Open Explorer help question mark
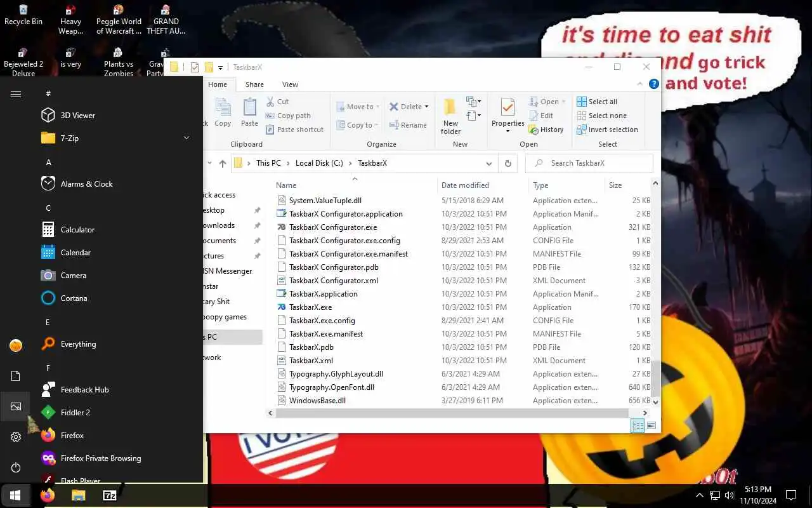The width and height of the screenshot is (812, 508). [653, 84]
